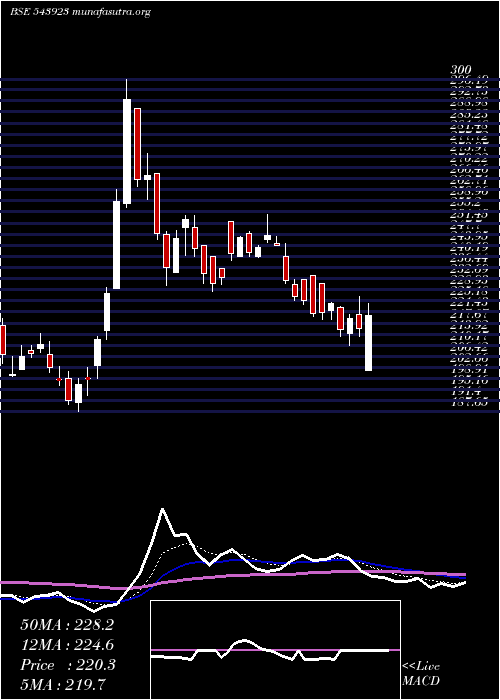Click the <<Live MACD label
The image size is (500, 700).
click(421, 674)
